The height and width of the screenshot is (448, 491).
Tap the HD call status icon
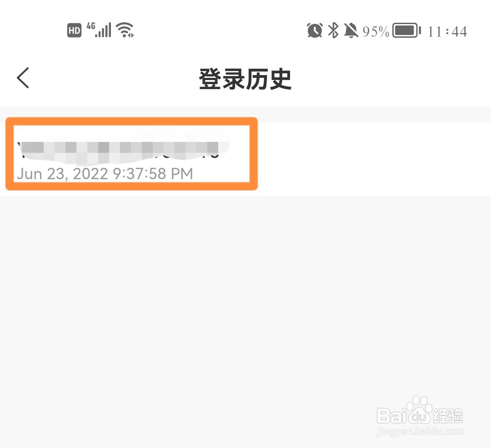(74, 30)
